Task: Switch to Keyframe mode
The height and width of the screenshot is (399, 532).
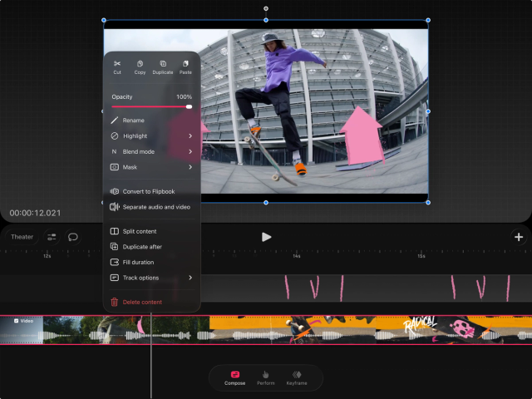Action: pyautogui.click(x=297, y=377)
